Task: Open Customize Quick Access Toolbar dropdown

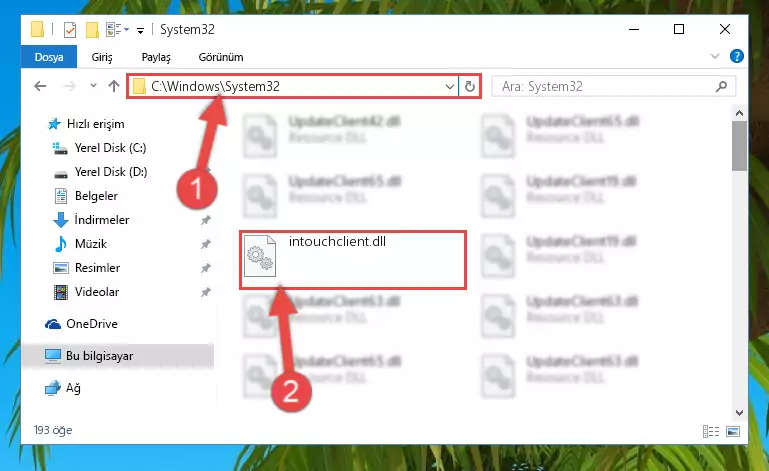Action: (140, 30)
